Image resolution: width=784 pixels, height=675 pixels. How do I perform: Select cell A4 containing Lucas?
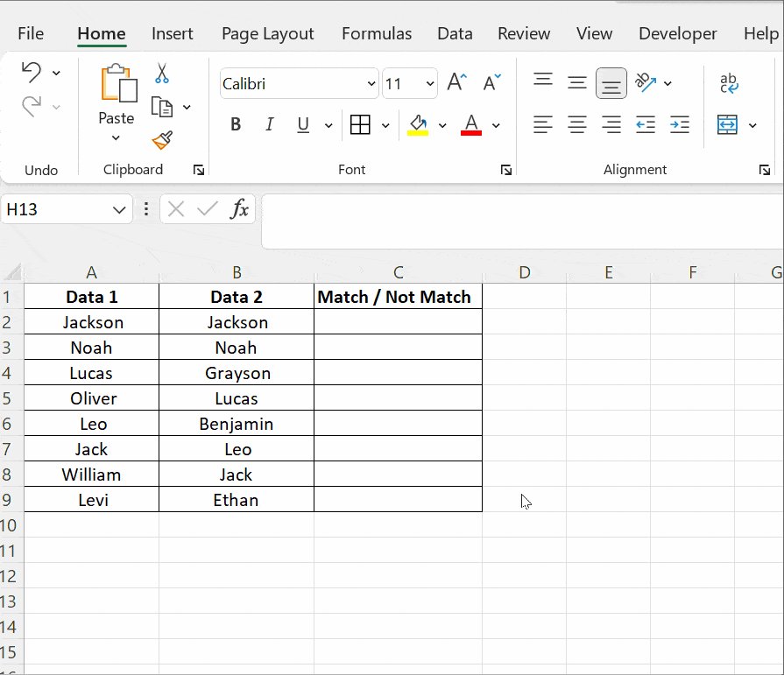click(91, 372)
